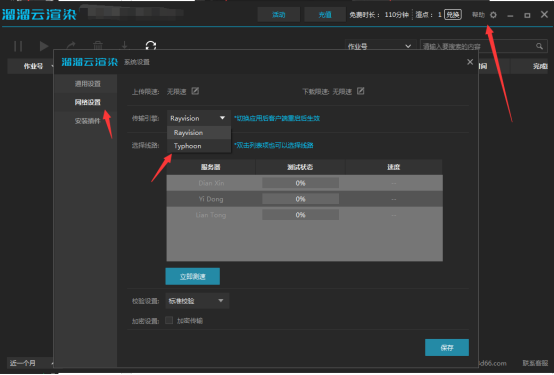Click the 服务器 column header
The width and height of the screenshot is (554, 375).
click(x=211, y=167)
